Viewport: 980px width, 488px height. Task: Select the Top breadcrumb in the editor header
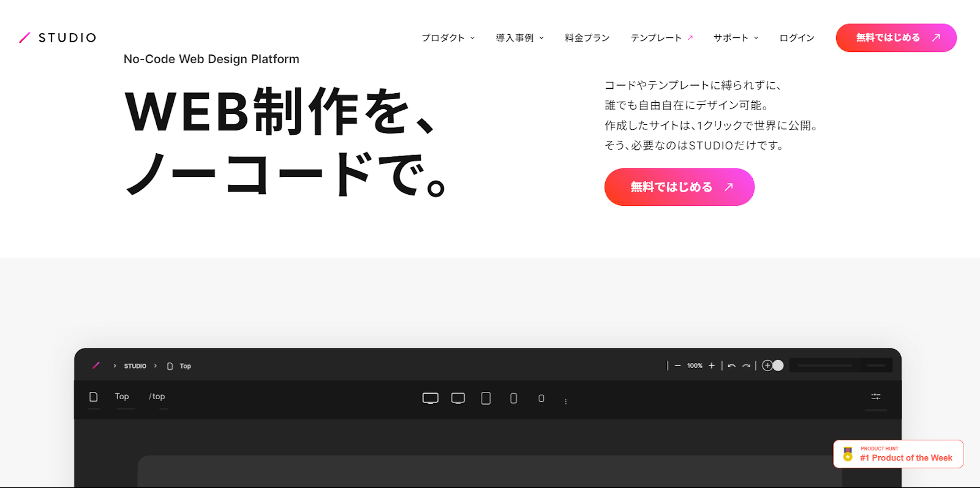tap(185, 366)
